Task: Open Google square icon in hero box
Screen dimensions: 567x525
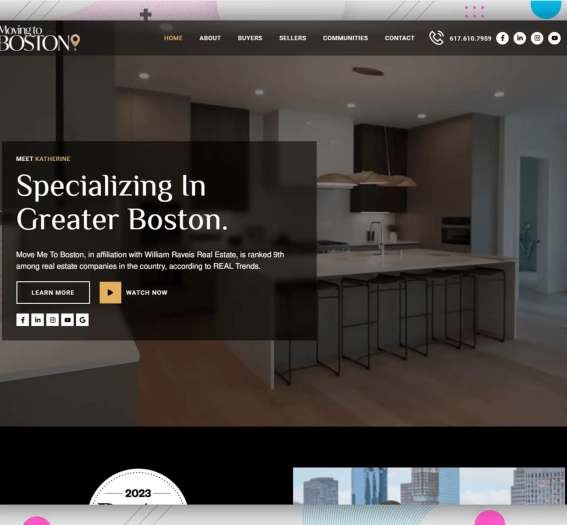Action: point(82,320)
